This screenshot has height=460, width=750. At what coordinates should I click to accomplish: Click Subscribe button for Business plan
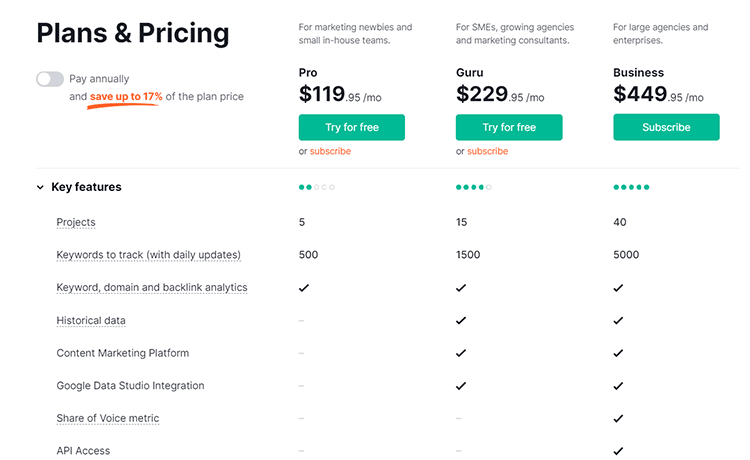(666, 127)
